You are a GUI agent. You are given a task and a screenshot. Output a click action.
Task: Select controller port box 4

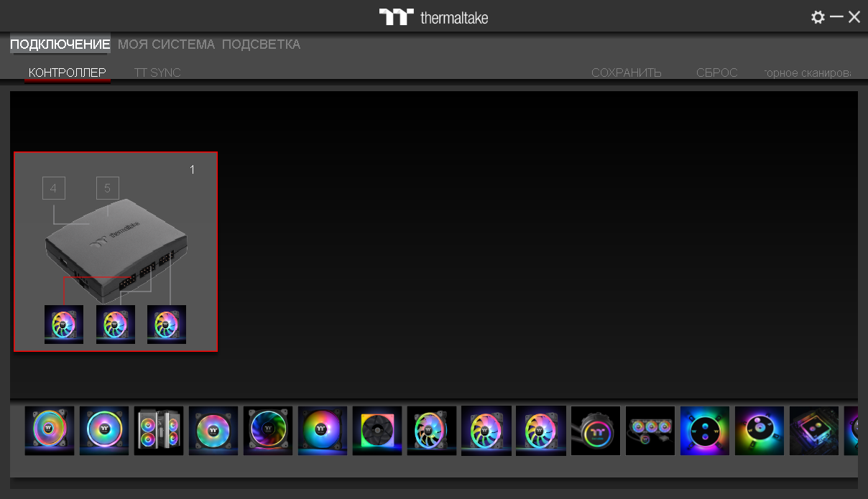click(54, 188)
